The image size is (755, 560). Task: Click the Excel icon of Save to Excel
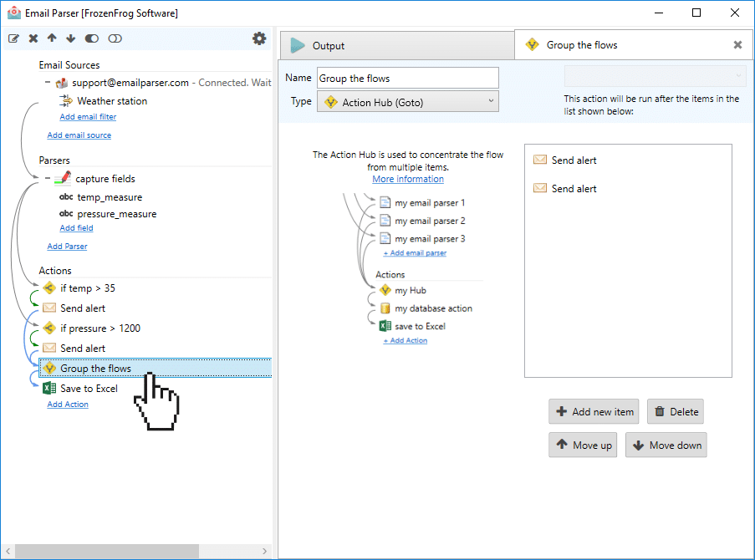pyautogui.click(x=49, y=388)
